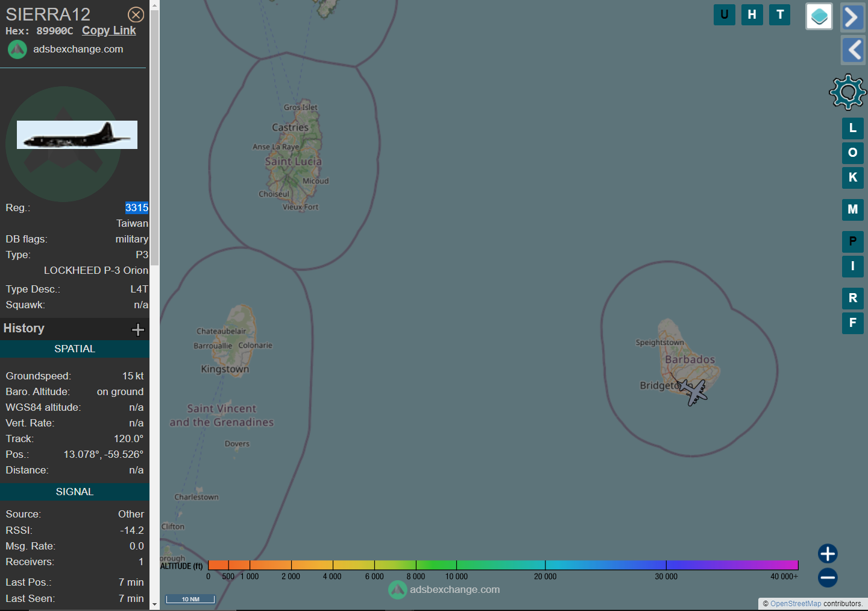Open the OpenStreetMap attribution link
Screen dimensions: 868x611
pos(796,604)
